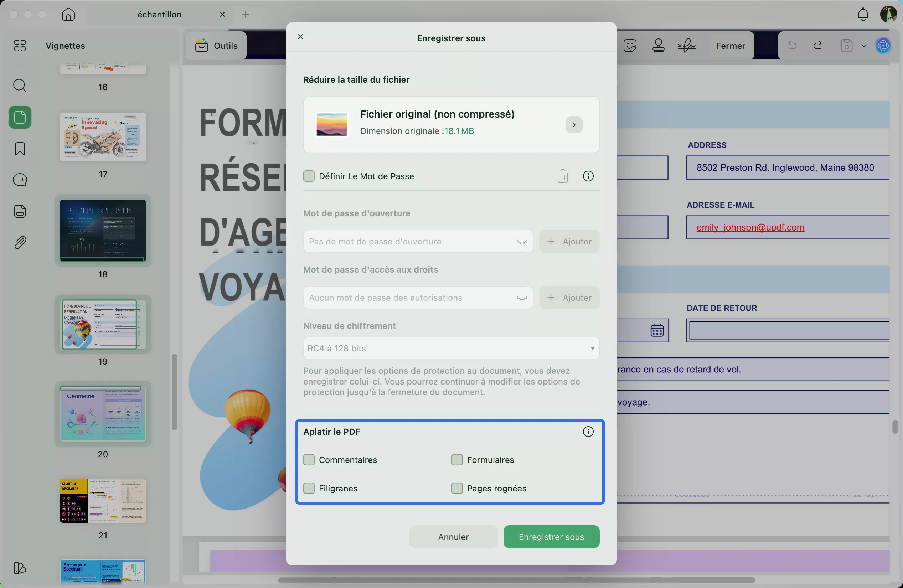Open the bookmarks sidebar panel
This screenshot has height=588, width=903.
[20, 149]
